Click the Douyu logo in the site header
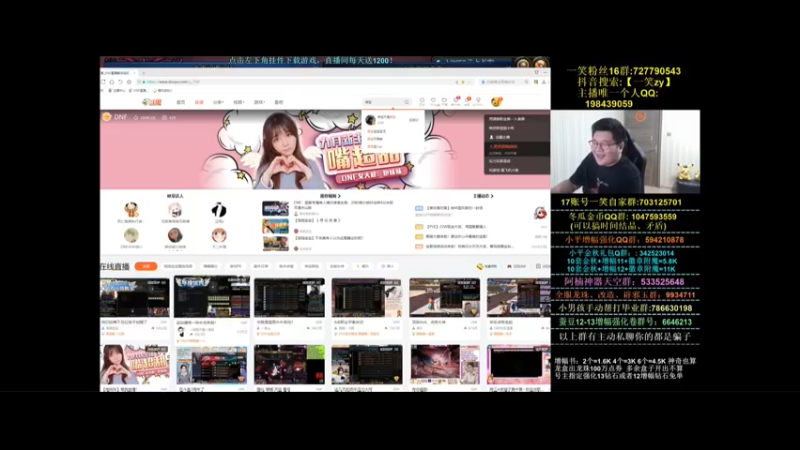This screenshot has height=450, width=800. pyautogui.click(x=152, y=102)
